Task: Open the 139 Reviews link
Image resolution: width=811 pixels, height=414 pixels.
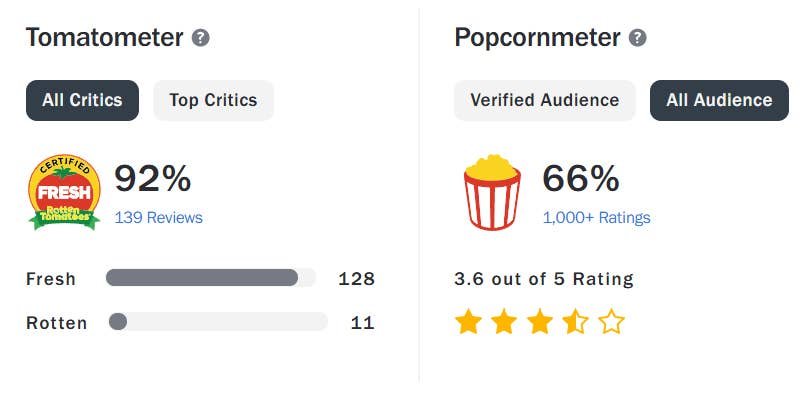Action: point(158,217)
